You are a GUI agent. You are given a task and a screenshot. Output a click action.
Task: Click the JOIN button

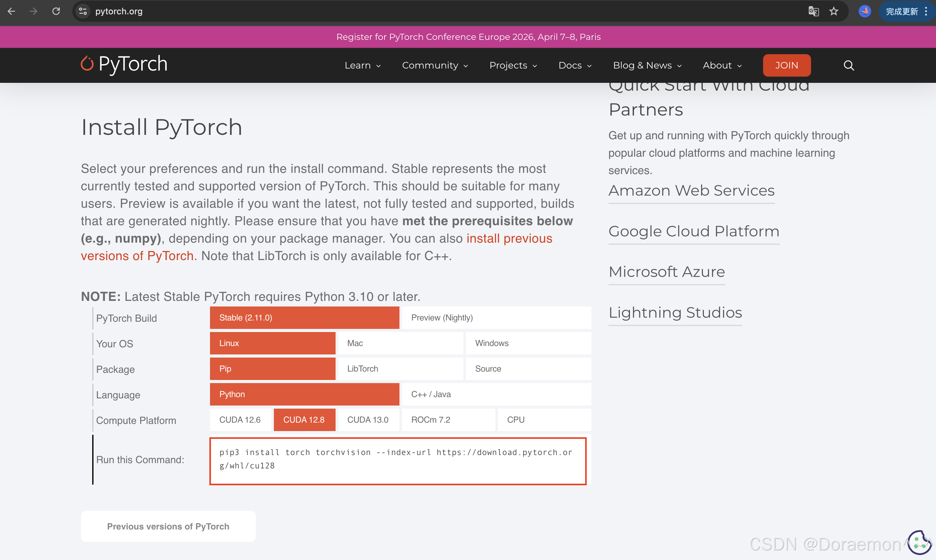pos(786,65)
